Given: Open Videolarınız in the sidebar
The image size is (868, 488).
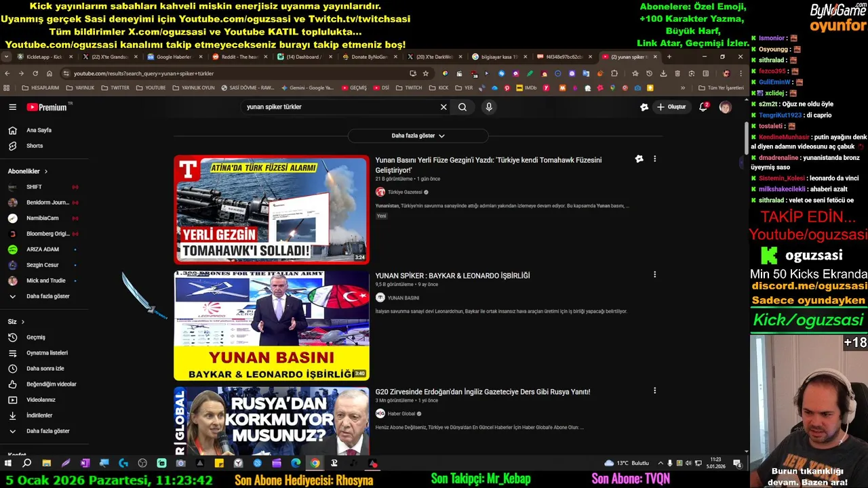Looking at the screenshot, I should tap(42, 400).
